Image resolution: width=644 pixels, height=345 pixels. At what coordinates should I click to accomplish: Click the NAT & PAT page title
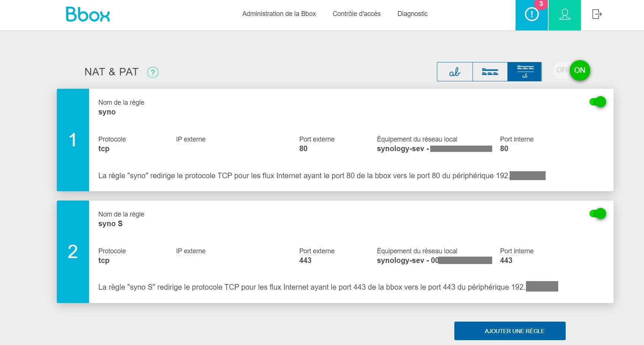(111, 72)
